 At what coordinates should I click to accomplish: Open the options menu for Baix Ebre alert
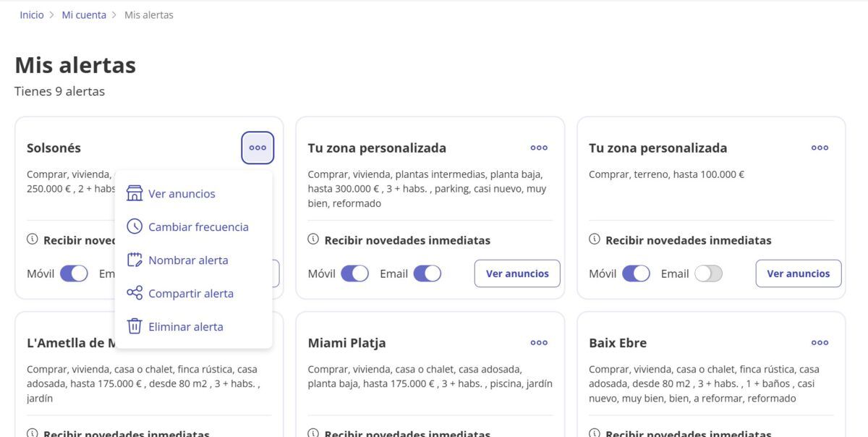point(820,342)
